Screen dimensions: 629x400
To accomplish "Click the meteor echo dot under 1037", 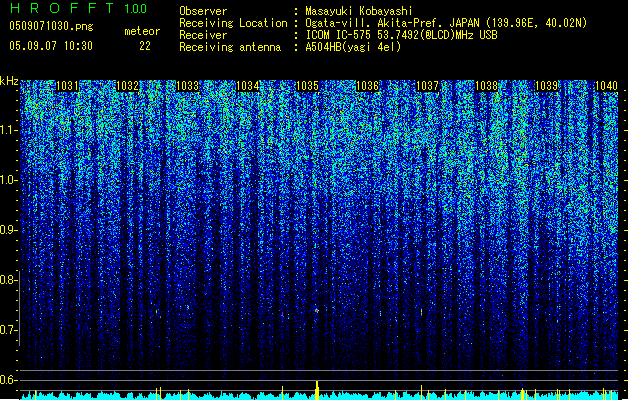I will click(421, 312).
